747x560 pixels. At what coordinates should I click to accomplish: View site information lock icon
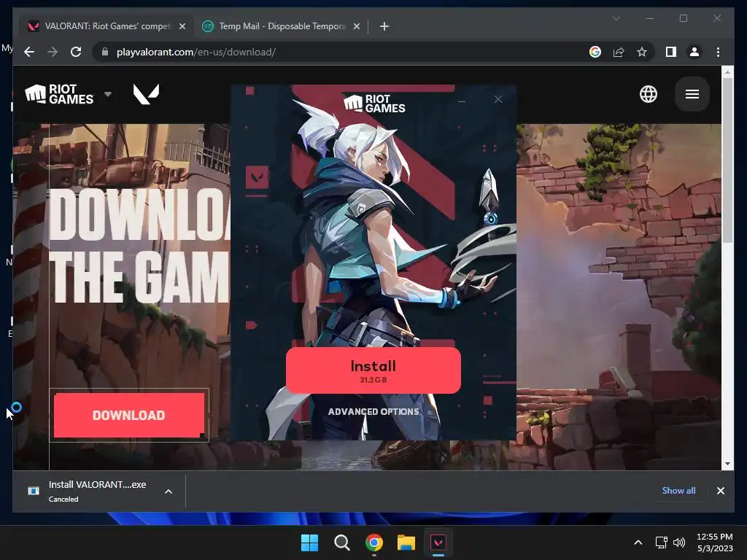[x=105, y=52]
